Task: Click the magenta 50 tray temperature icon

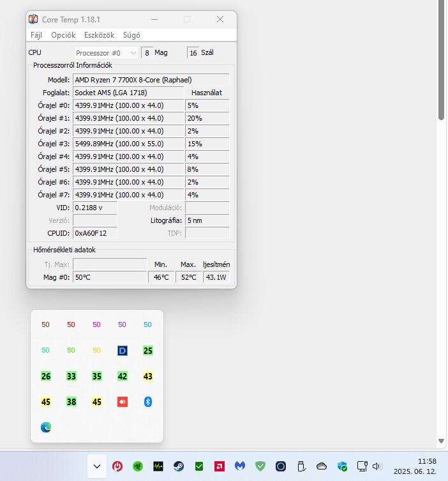Action: (96, 324)
